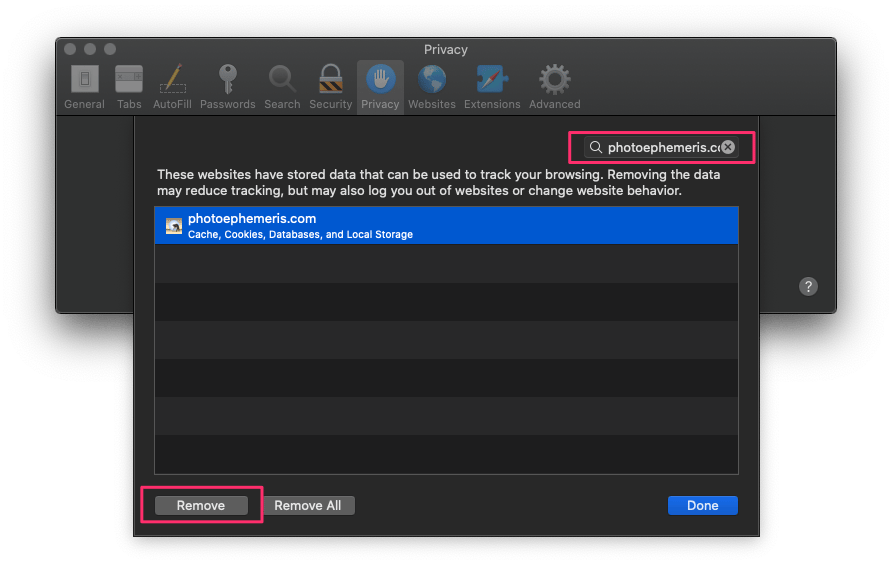Open the Websites globe icon
The width and height of the screenshot is (892, 563).
432,79
